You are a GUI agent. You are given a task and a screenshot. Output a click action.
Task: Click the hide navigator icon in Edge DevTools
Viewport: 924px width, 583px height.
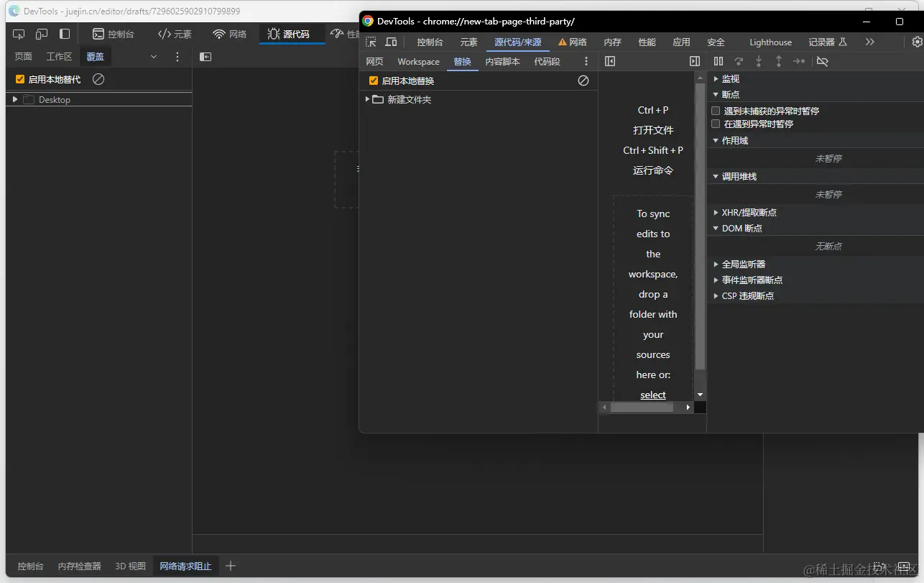point(205,57)
